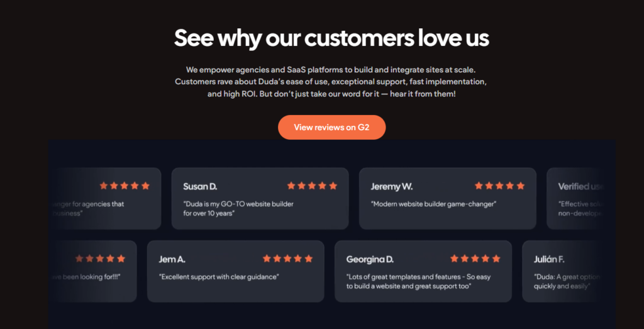Open Susan D.'s review card
Viewport: 644px width, 329px height.
(x=260, y=198)
